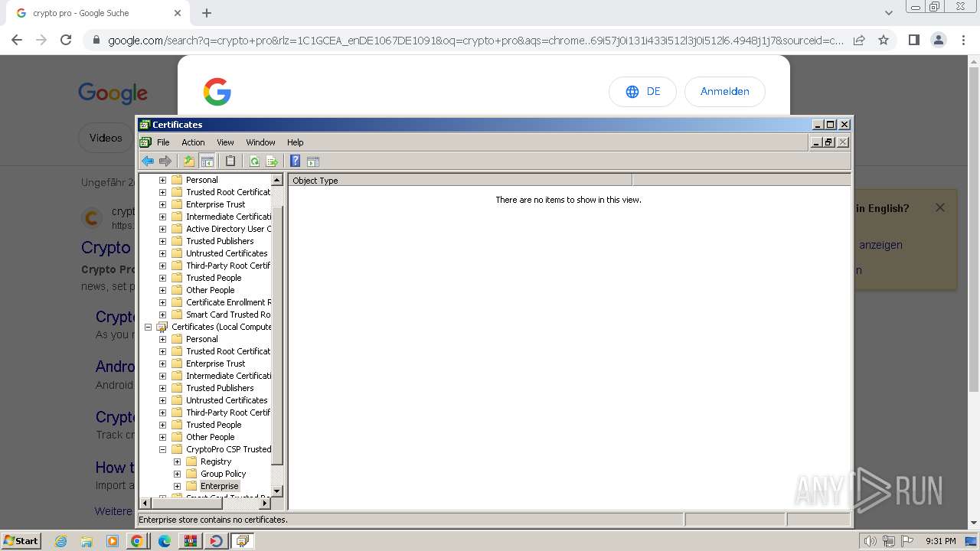The height and width of the screenshot is (551, 980).
Task: Click the grey Forward arrow in Certificates toolbar
Action: (165, 161)
